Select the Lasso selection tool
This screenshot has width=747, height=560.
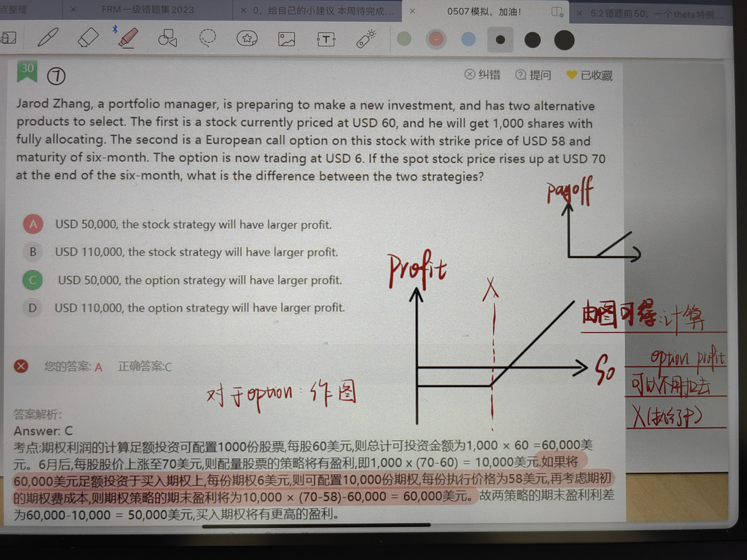pos(207,38)
